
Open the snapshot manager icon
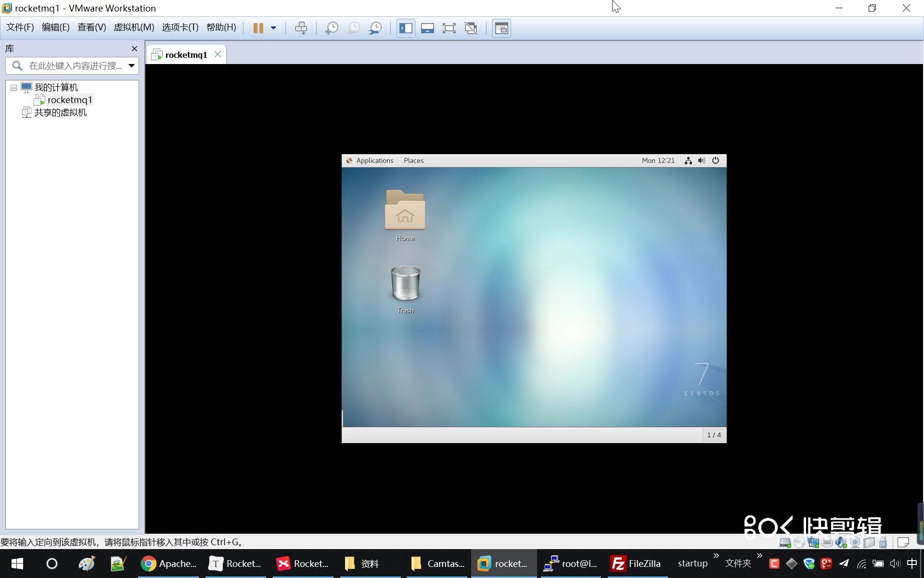click(x=375, y=28)
